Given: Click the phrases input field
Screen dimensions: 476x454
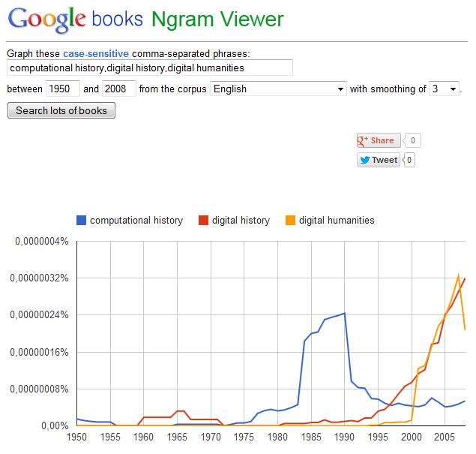Looking at the screenshot, I should (150, 68).
